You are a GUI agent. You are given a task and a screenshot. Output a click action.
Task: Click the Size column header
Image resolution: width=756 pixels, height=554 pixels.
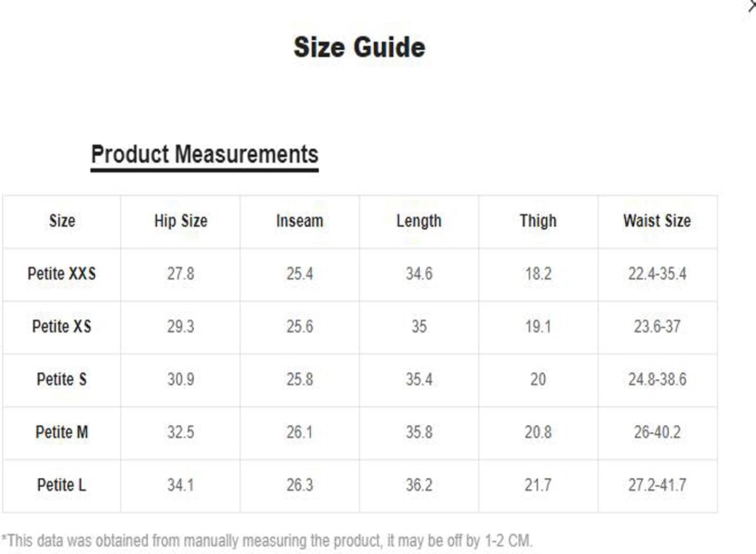[x=62, y=221]
